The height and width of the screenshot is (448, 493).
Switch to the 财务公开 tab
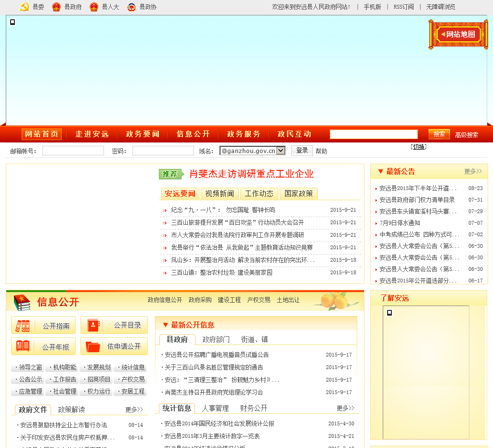tap(254, 408)
